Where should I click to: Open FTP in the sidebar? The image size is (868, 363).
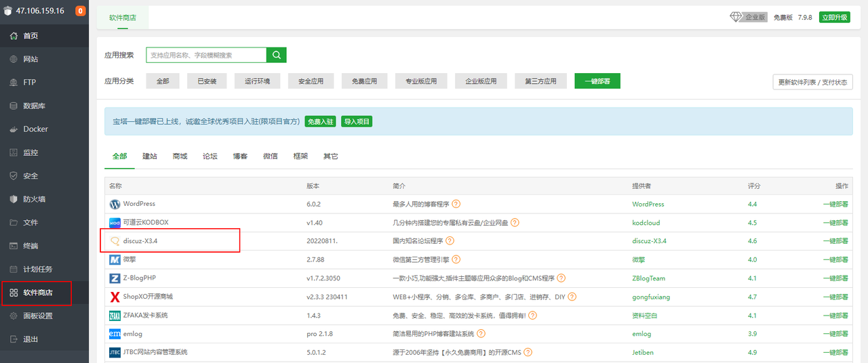44,83
